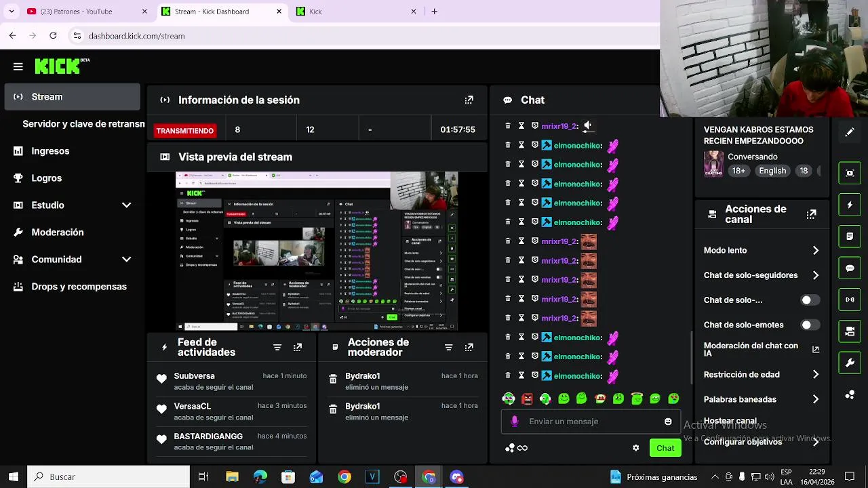Screen dimensions: 868x488
Task: Click the purple microphone icon in message box
Action: click(x=514, y=422)
